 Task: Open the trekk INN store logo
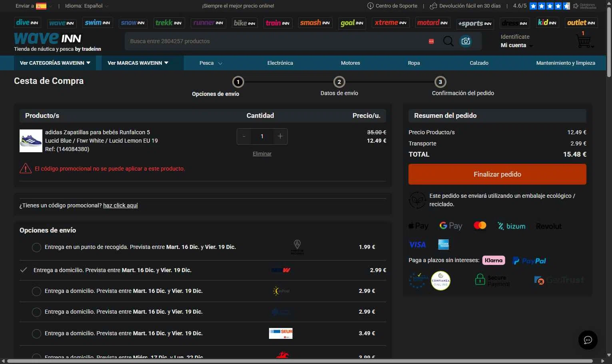point(169,23)
